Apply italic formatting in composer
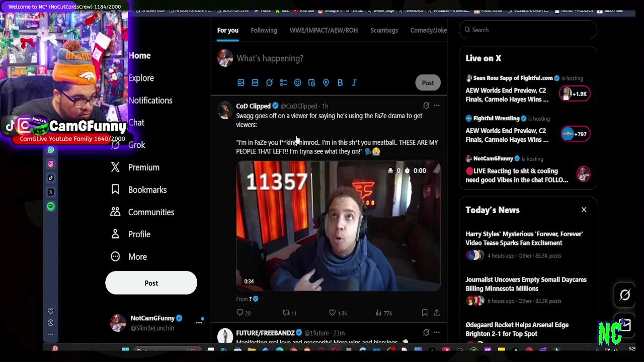The height and width of the screenshot is (362, 644). coord(354,82)
